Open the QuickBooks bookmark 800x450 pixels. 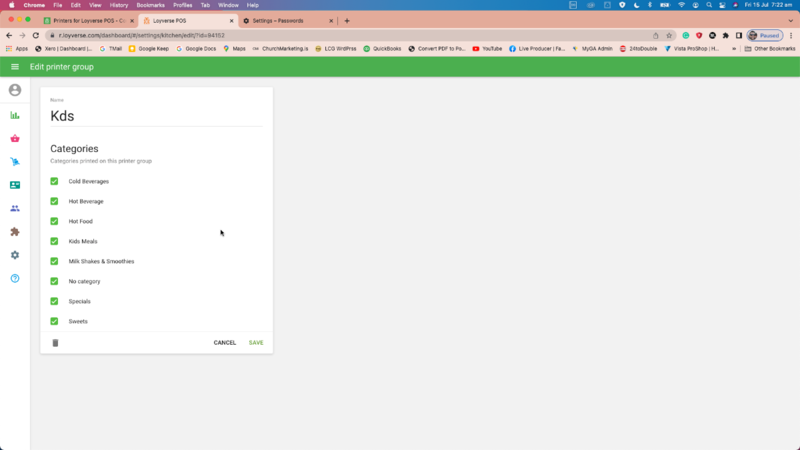pyautogui.click(x=382, y=49)
